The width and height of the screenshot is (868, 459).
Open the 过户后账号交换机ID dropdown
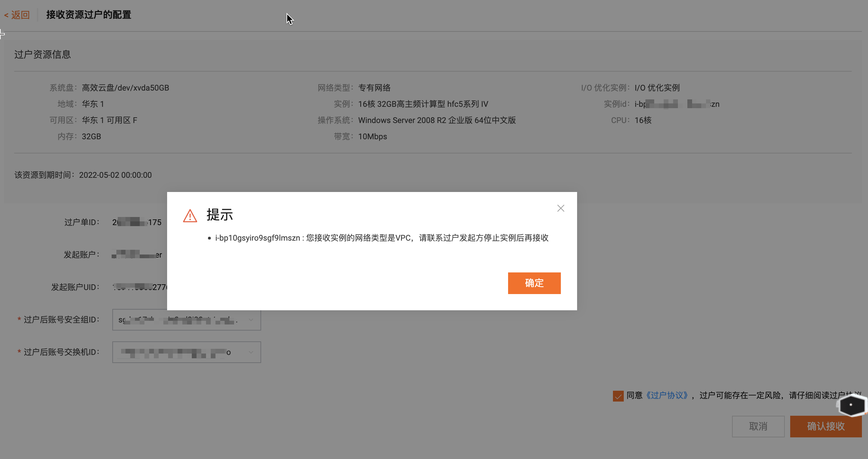186,352
